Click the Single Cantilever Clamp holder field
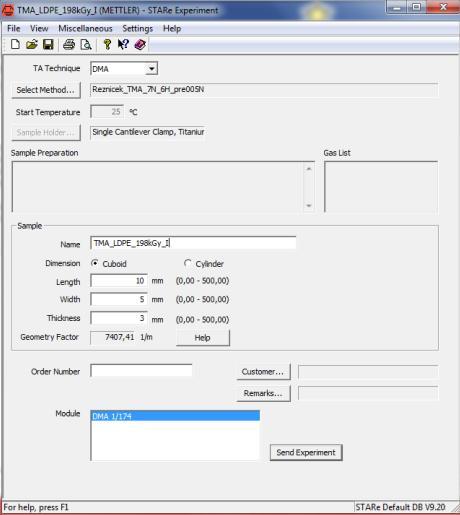This screenshot has height=515, width=460. tap(147, 132)
